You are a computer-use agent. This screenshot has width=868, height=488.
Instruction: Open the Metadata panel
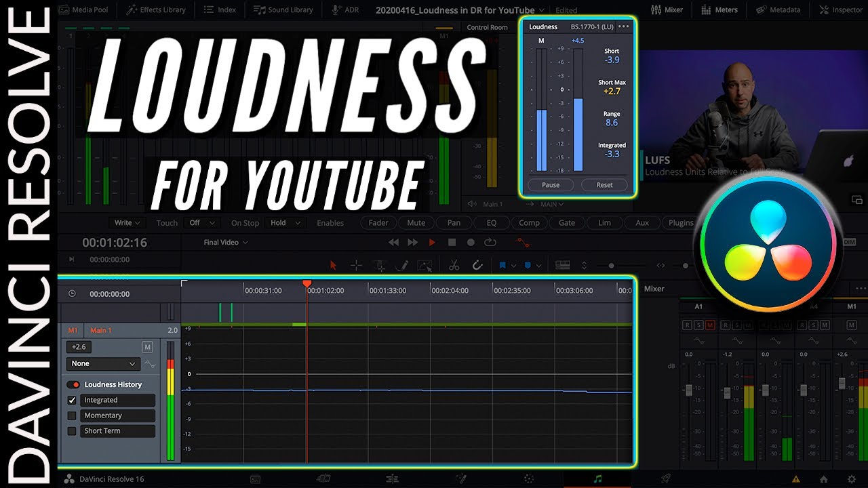tap(778, 9)
